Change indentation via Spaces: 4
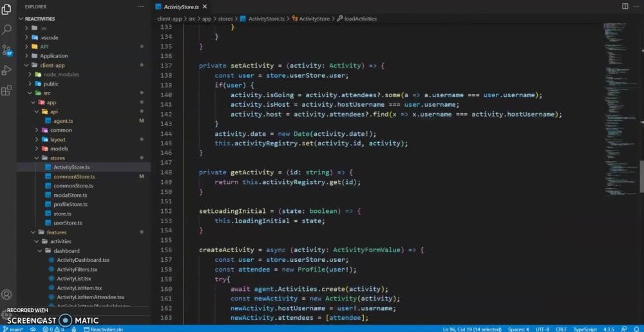 coord(518,329)
